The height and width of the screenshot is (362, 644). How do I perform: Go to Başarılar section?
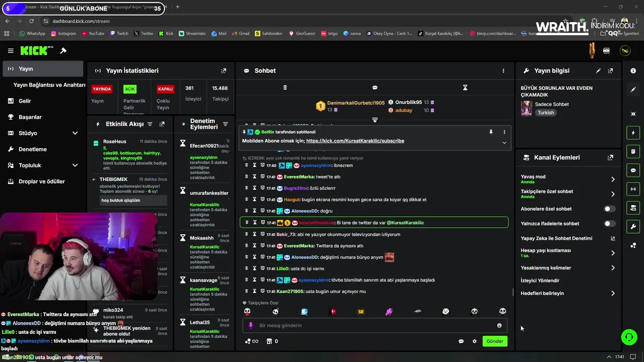(43, 117)
